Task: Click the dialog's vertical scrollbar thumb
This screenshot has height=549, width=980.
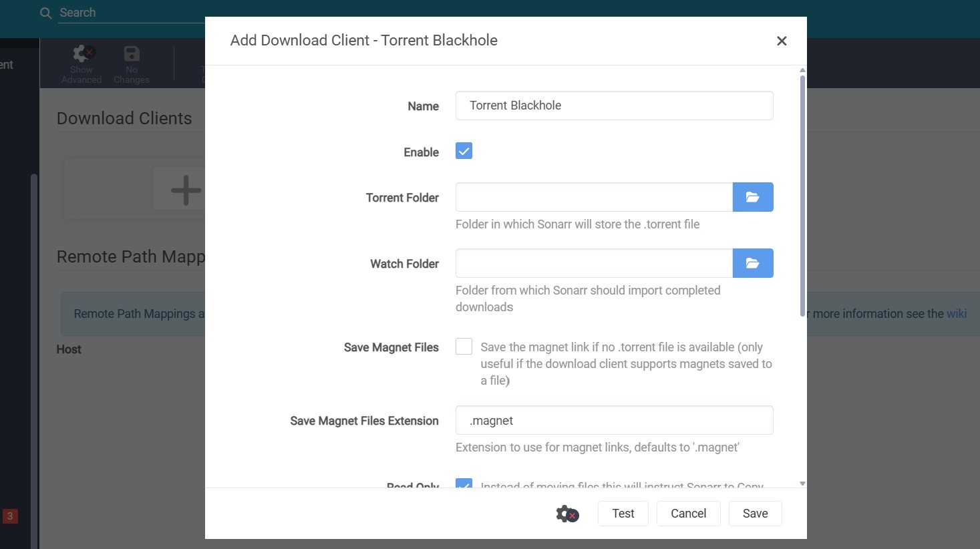Action: pos(802,196)
